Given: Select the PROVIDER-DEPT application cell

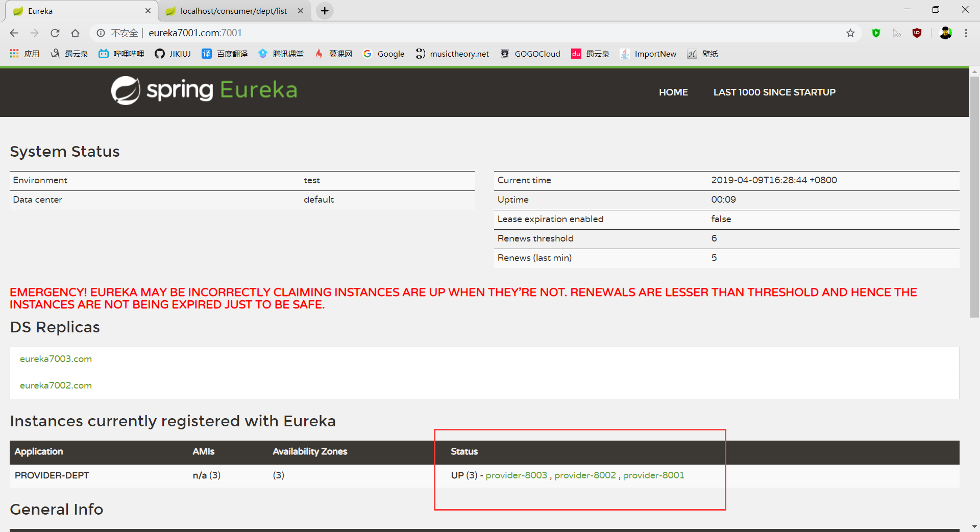Looking at the screenshot, I should pos(52,475).
